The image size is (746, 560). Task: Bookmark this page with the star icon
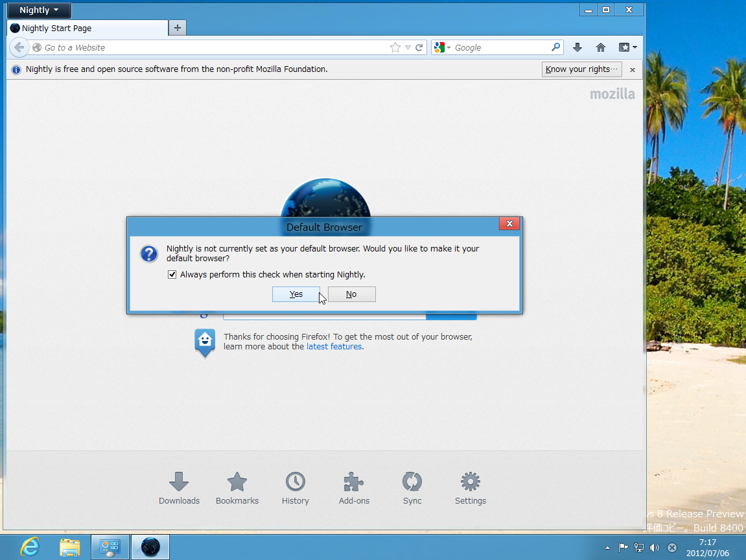click(x=395, y=47)
